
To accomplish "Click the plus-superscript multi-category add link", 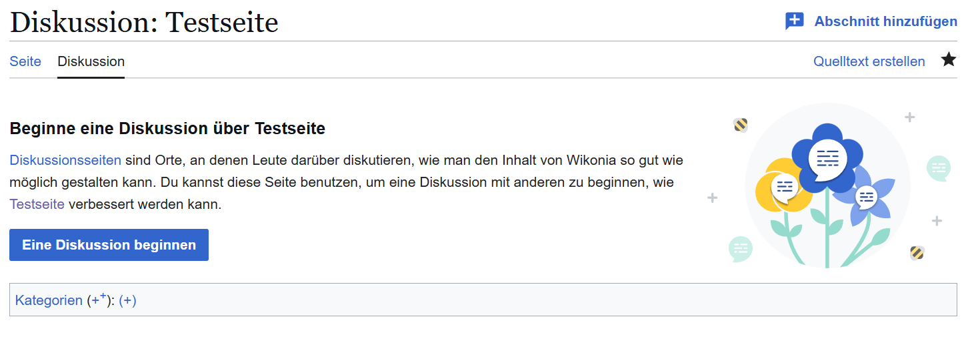I will [98, 300].
